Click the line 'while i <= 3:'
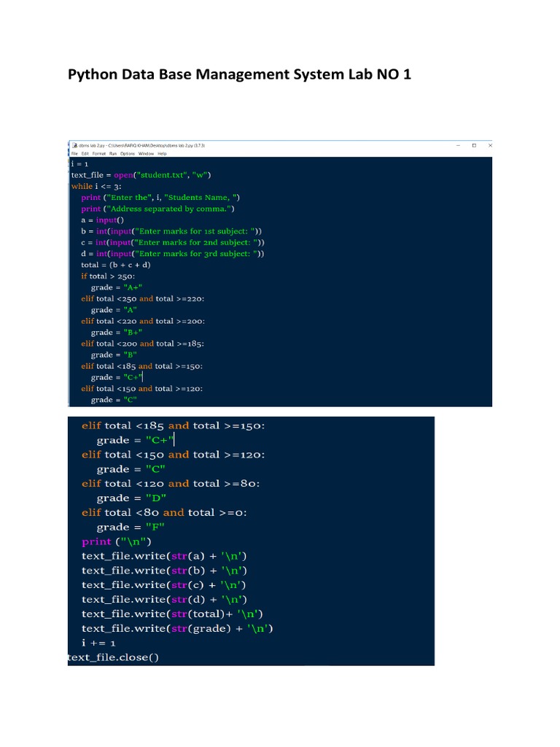The width and height of the screenshot is (560, 747). [96, 186]
